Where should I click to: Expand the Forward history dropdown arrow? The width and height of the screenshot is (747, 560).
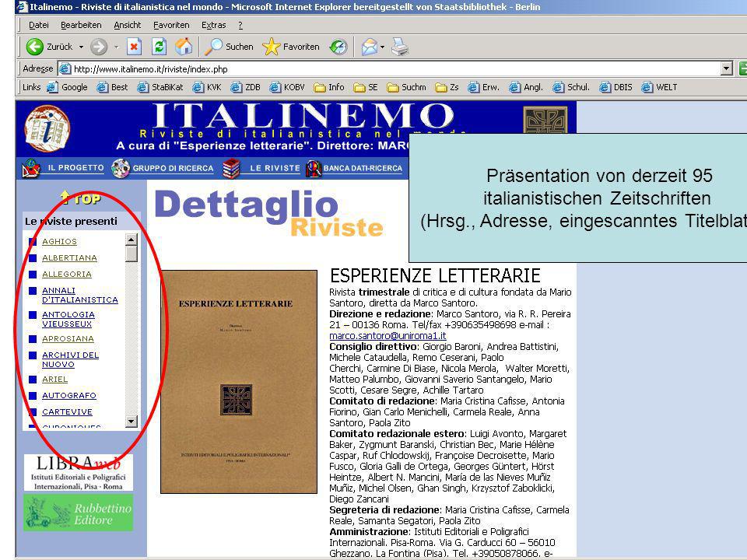point(116,47)
